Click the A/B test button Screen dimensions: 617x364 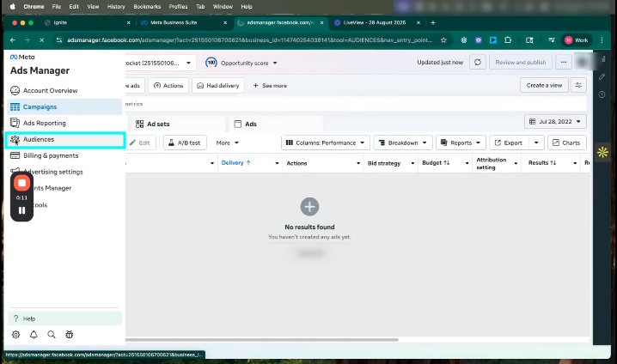pyautogui.click(x=184, y=143)
